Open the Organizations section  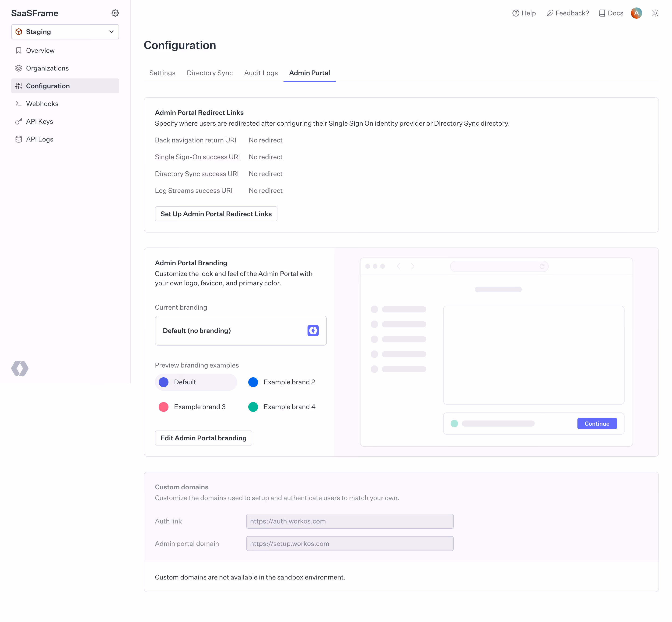coord(65,68)
